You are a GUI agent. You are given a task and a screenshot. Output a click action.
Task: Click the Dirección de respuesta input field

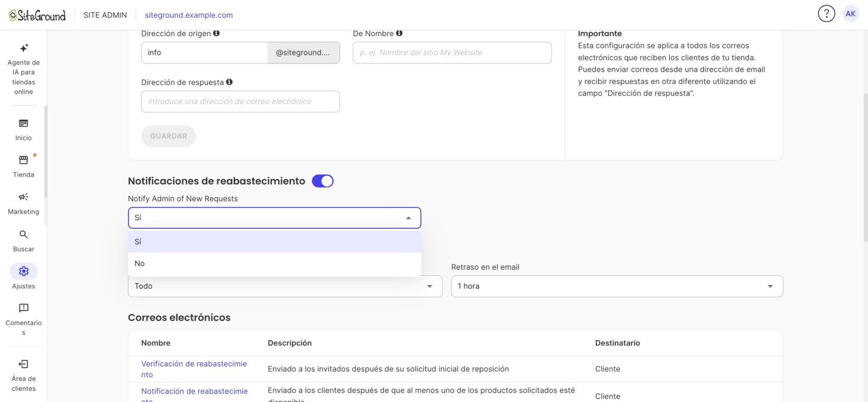point(240,101)
